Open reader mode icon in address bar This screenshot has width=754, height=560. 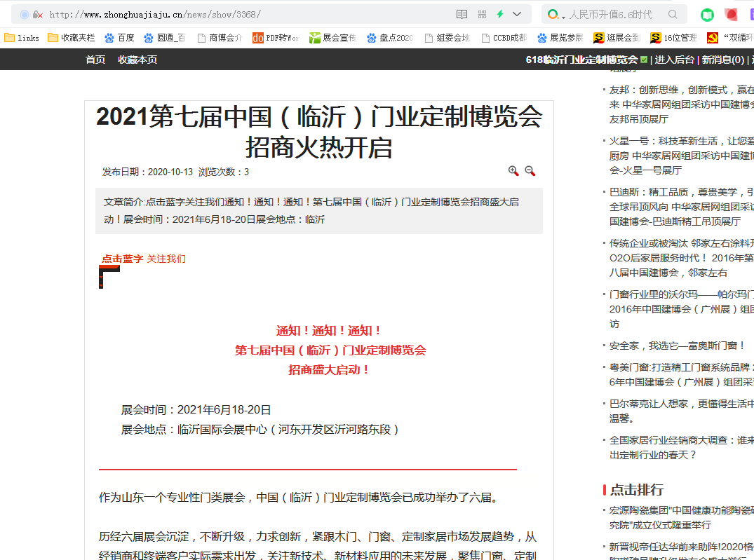462,14
